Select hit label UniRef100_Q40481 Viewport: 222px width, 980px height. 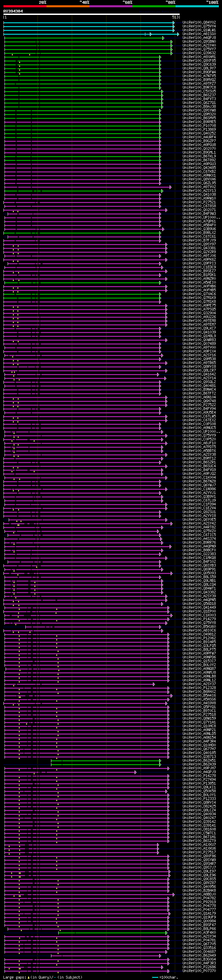(x=199, y=386)
